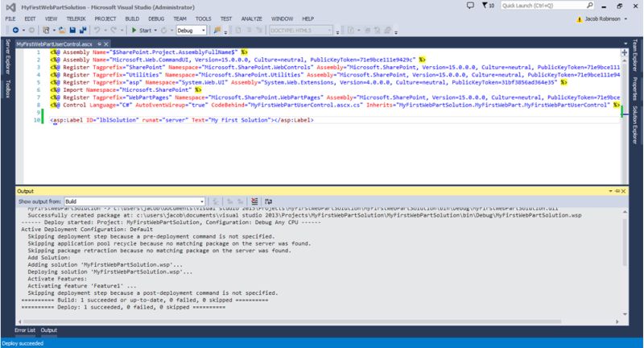Close the MyFirstWebPartUserControl.ascx tab

coord(106,43)
